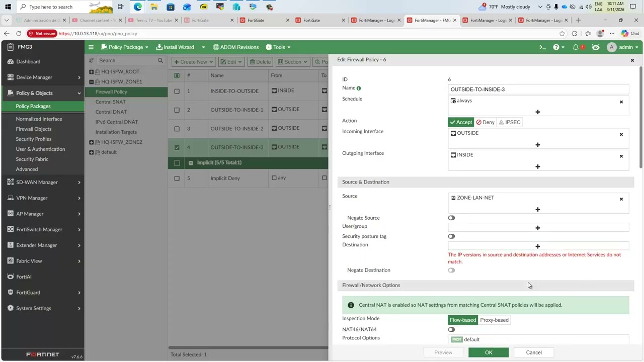
Task: Click the edit panel vertical scrollbar
Action: 641,117
